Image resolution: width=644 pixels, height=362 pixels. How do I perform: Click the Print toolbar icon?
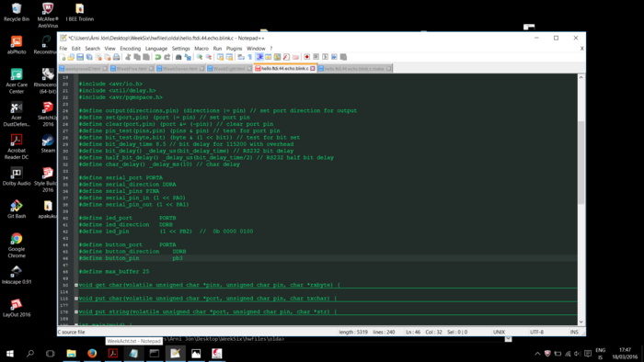(x=116, y=57)
